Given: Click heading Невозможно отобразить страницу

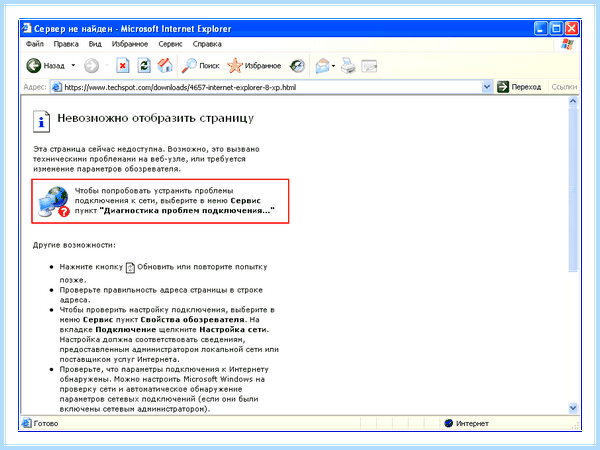Looking at the screenshot, I should pyautogui.click(x=155, y=118).
